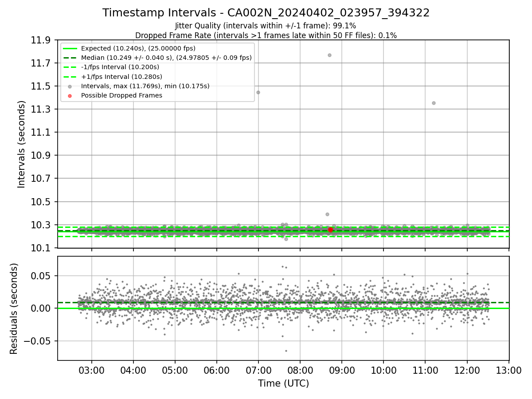Click the 'Residuals (seconds)' y-axis label
The width and height of the screenshot is (532, 399).
tap(14, 309)
